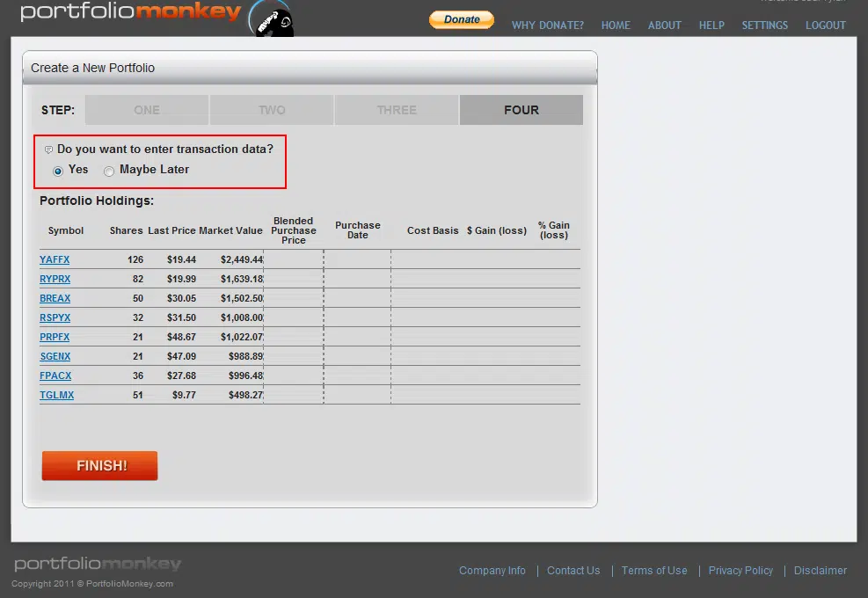This screenshot has width=868, height=598.
Task: Open the Privacy Policy footer link
Action: tap(740, 571)
